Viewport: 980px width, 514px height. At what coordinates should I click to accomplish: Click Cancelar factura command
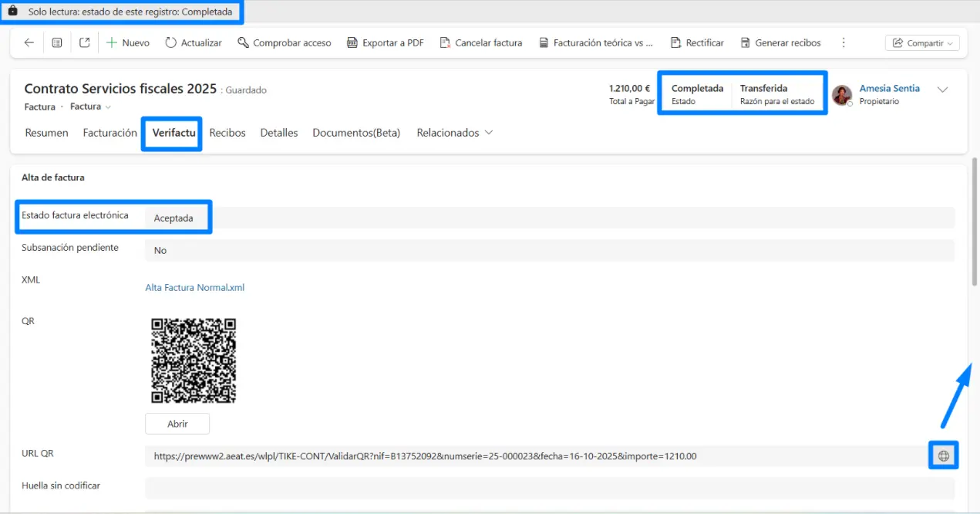480,43
